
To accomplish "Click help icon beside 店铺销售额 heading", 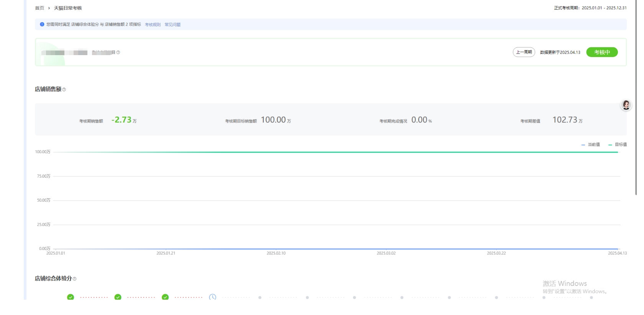I will pos(64,90).
